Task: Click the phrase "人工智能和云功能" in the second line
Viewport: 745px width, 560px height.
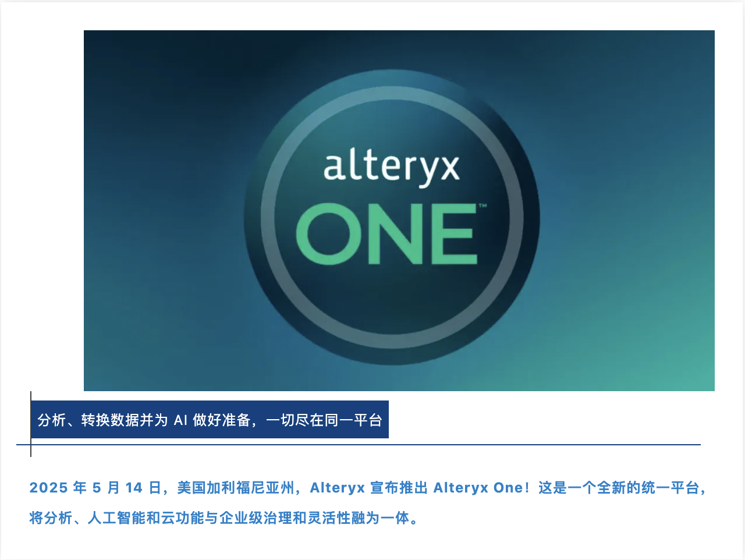Action: pos(146,518)
